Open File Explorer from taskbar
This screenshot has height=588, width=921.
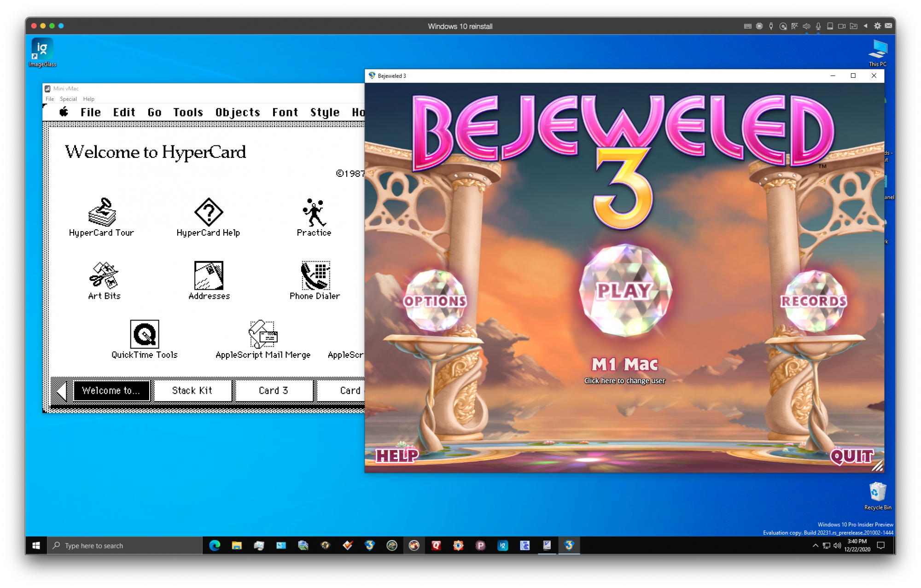click(x=237, y=546)
